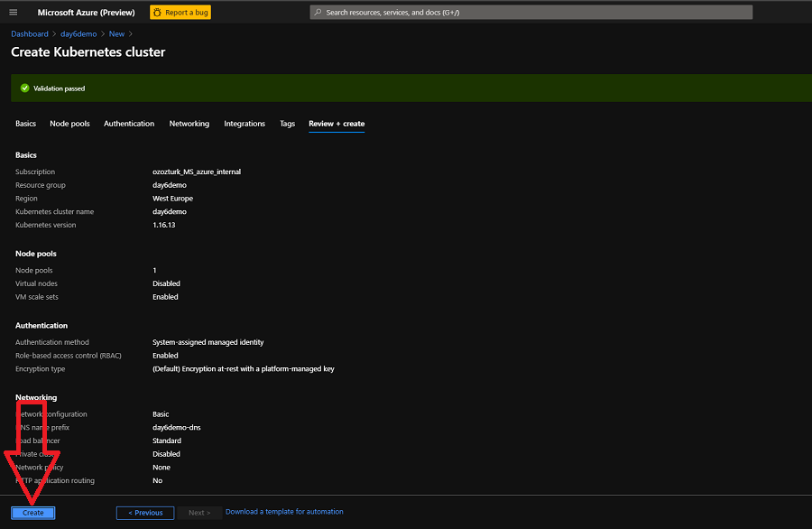This screenshot has width=812, height=529.
Task: Open the hamburger portal menu
Action: tap(13, 13)
